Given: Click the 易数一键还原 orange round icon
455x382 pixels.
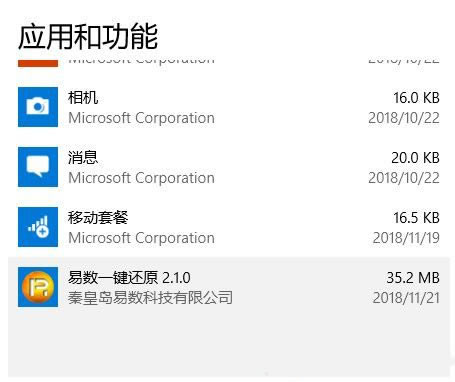Looking at the screenshot, I should coord(38,287).
